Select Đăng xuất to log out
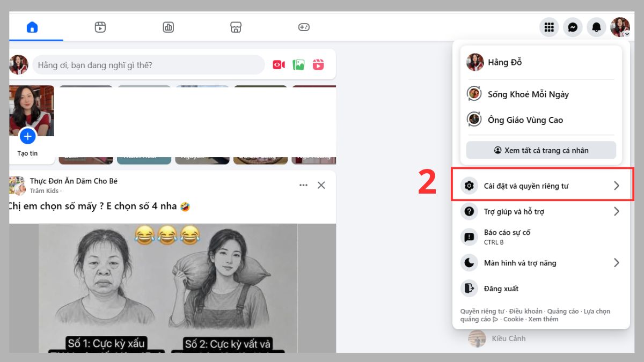Image resolution: width=644 pixels, height=362 pixels. pyautogui.click(x=541, y=289)
